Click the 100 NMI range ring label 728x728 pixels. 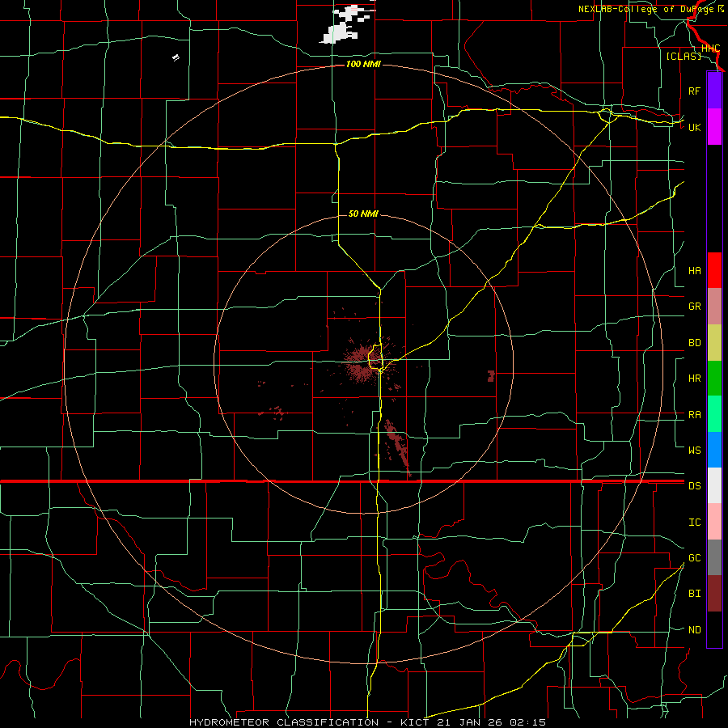point(363,64)
